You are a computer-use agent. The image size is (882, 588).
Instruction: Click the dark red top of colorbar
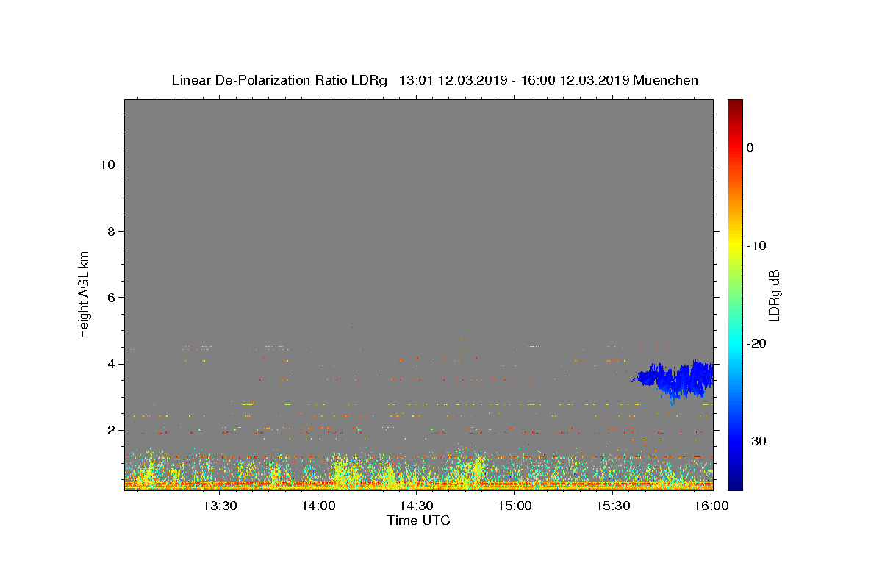[735, 104]
